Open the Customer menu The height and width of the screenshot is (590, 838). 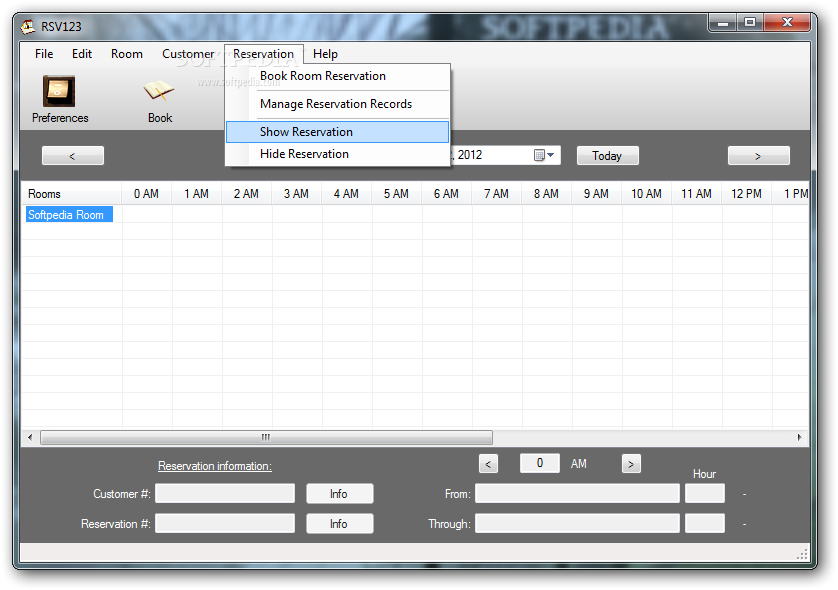click(188, 54)
